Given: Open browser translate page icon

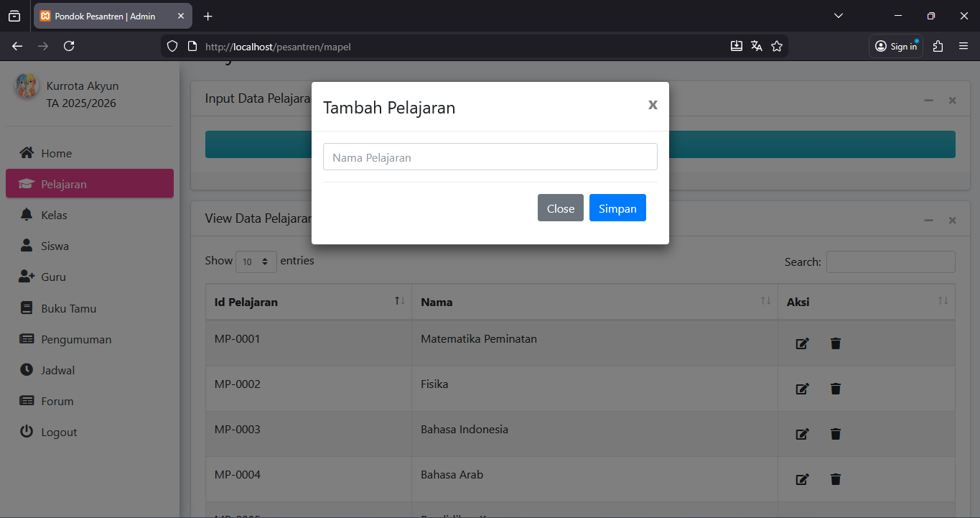Looking at the screenshot, I should (x=756, y=46).
